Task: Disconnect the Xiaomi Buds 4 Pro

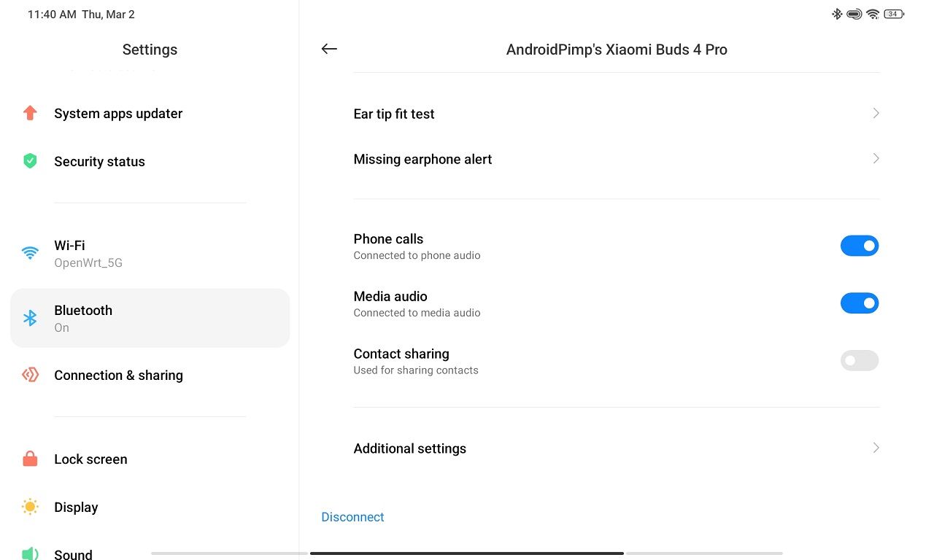Action: pos(352,516)
